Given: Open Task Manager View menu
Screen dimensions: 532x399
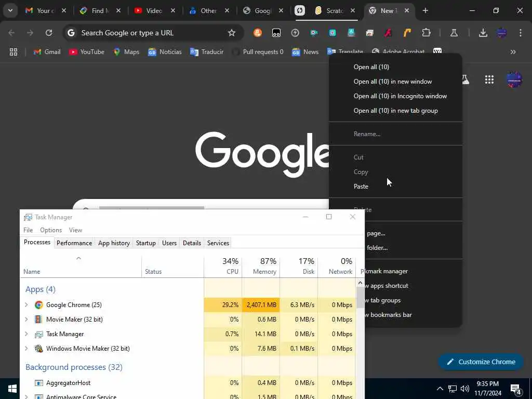Looking at the screenshot, I should pos(75,230).
